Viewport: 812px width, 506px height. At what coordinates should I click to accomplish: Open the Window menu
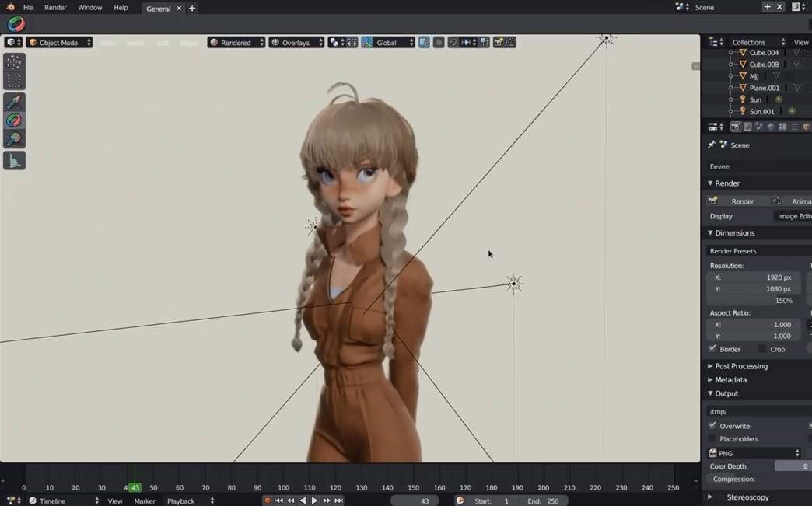[89, 7]
